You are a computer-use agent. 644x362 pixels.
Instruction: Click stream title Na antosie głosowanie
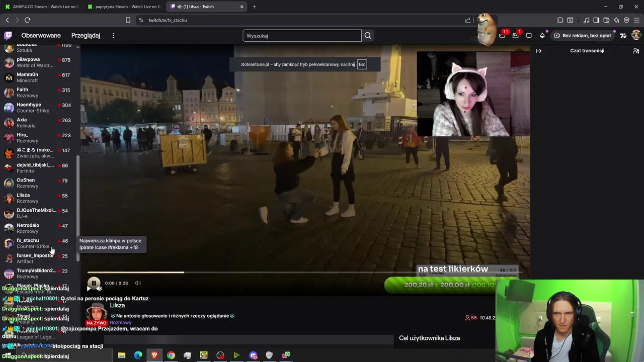pyautogui.click(x=173, y=316)
